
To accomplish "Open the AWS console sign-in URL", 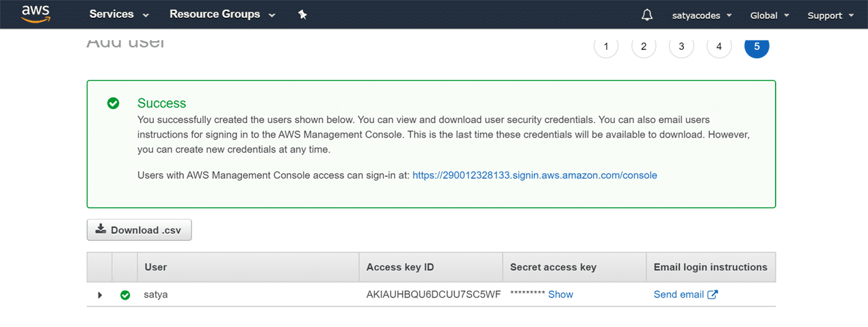I will (x=534, y=175).
